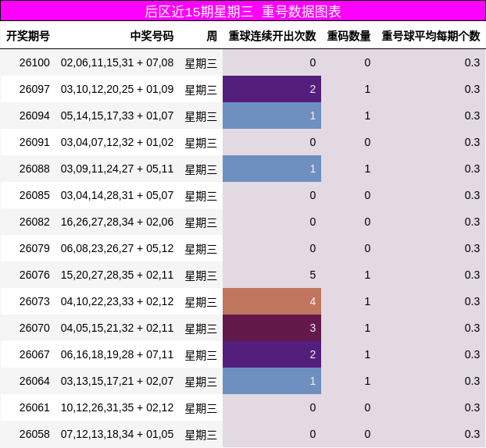This screenshot has width=486, height=448.
Task: Select issue number 26079
Action: tap(34, 248)
